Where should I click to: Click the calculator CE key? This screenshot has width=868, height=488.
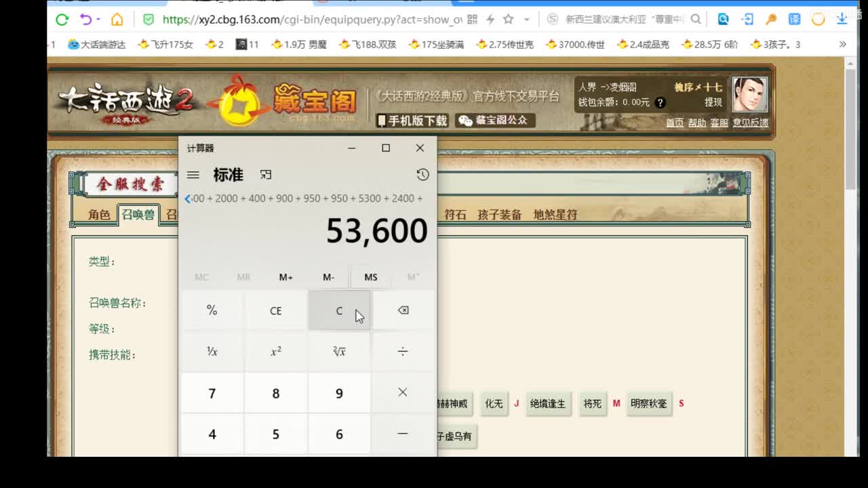[275, 310]
